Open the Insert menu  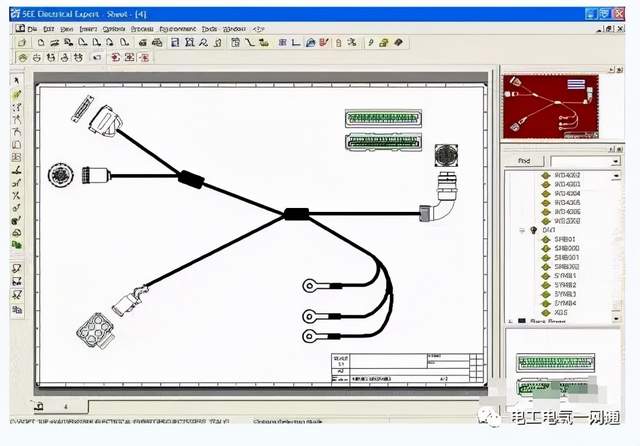click(x=88, y=30)
